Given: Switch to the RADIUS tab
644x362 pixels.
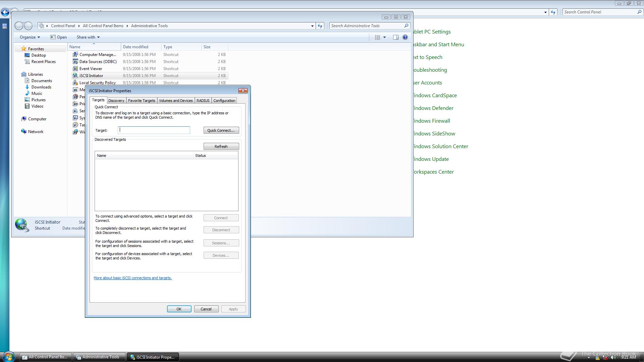Looking at the screenshot, I should [x=203, y=101].
